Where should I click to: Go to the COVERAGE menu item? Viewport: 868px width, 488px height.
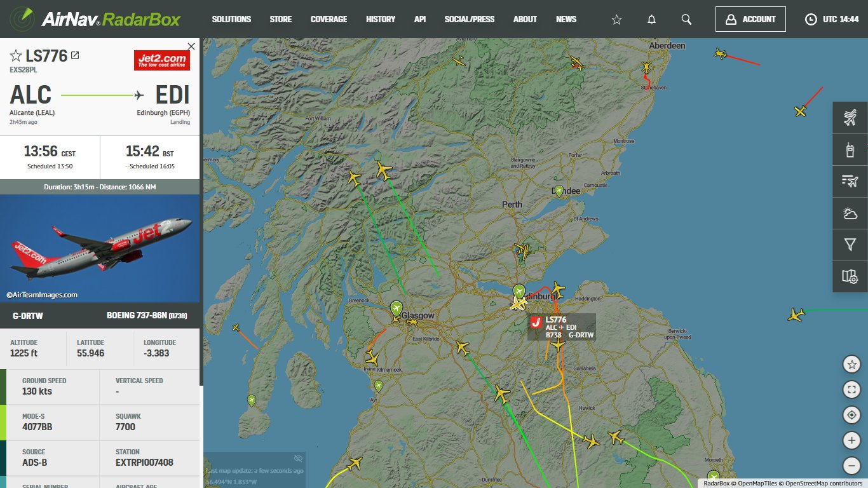[x=329, y=19]
